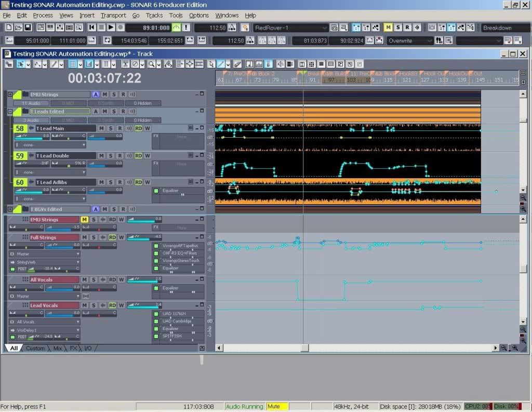Click the T Lead Adlibs track name field
Image resolution: width=532 pixels, height=412 pixels.
pyautogui.click(x=65, y=182)
